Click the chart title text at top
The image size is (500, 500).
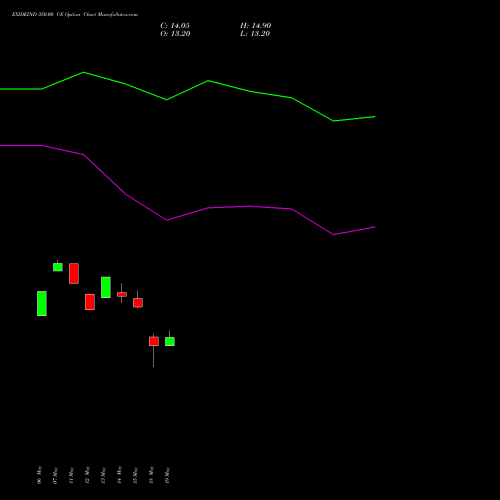(75, 15)
